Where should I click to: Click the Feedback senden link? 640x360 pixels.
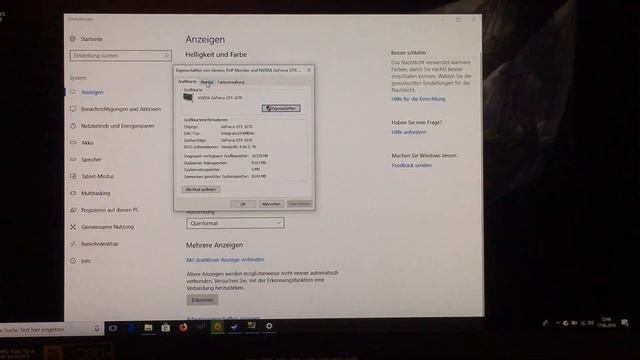click(x=411, y=165)
